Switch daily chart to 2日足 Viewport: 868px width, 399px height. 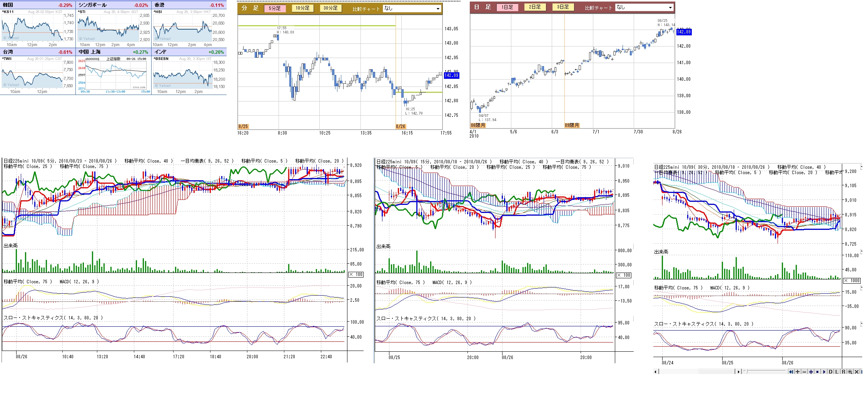(535, 7)
